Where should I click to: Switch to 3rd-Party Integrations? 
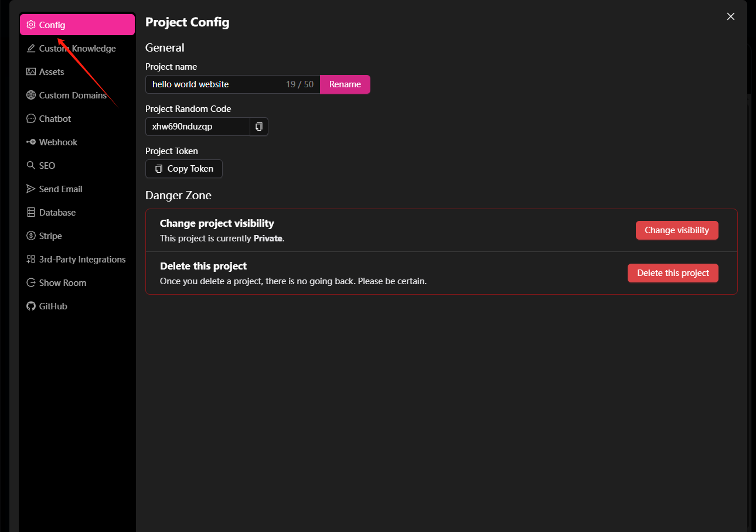click(x=82, y=260)
